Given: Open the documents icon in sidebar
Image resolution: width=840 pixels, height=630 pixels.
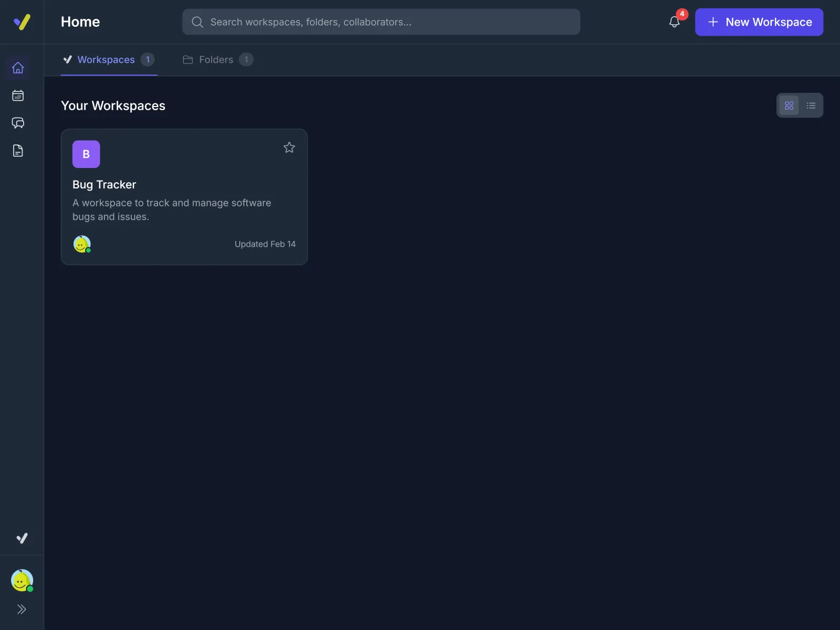Looking at the screenshot, I should coord(18,151).
